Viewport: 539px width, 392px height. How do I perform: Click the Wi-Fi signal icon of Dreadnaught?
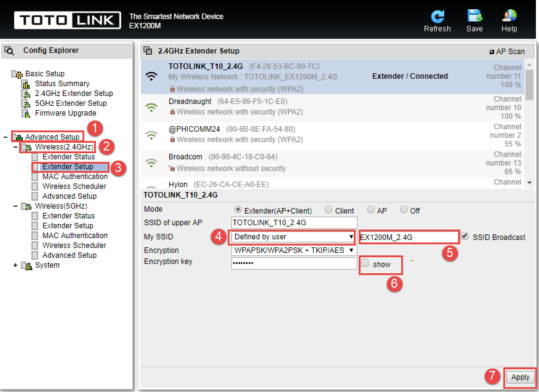(151, 108)
